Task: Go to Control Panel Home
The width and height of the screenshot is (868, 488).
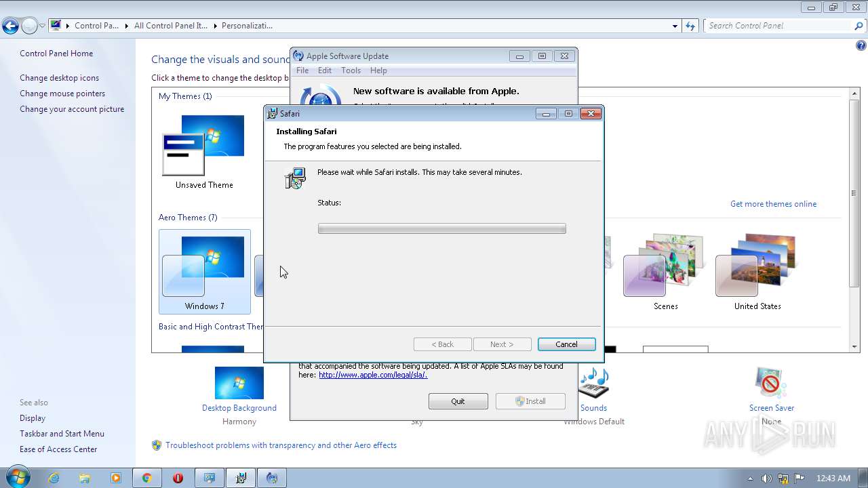Action: (56, 54)
